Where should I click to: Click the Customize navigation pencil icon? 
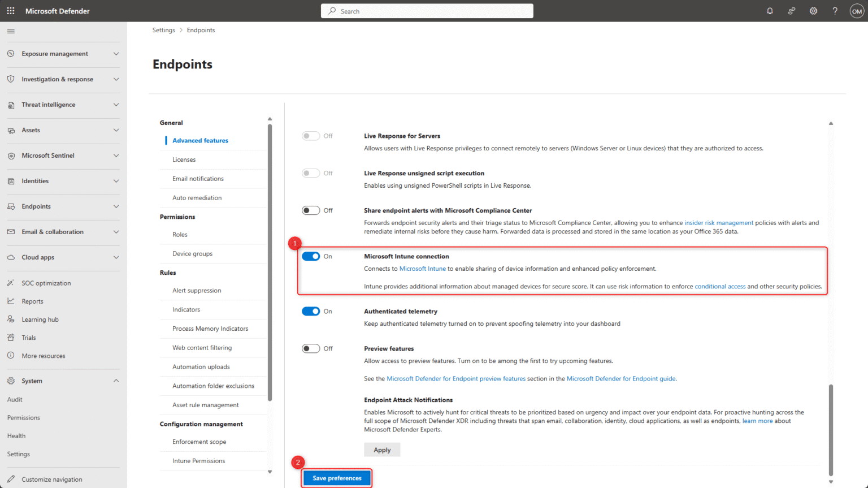click(x=11, y=479)
